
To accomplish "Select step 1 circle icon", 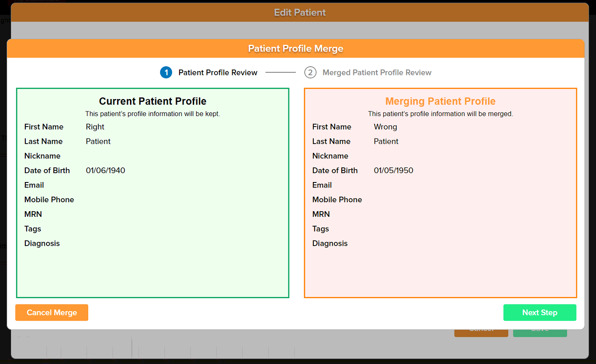I will point(166,73).
